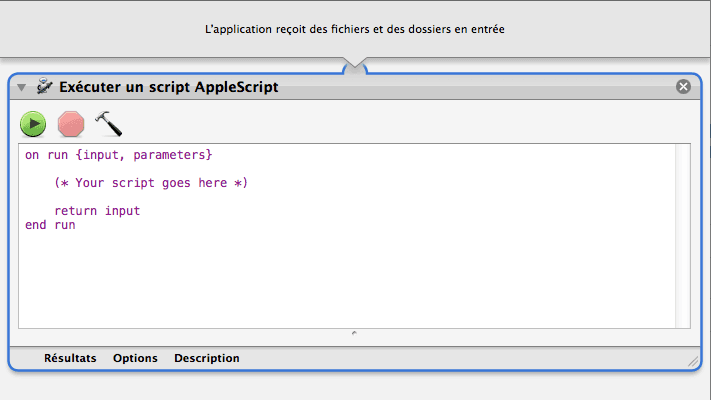Remove the action with the close X button
Viewport: 711px width, 400px height.
683,86
